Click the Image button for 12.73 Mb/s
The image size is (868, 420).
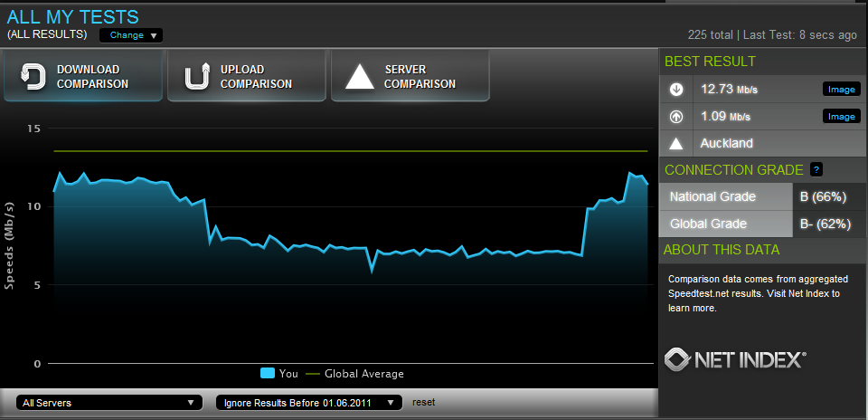click(840, 90)
